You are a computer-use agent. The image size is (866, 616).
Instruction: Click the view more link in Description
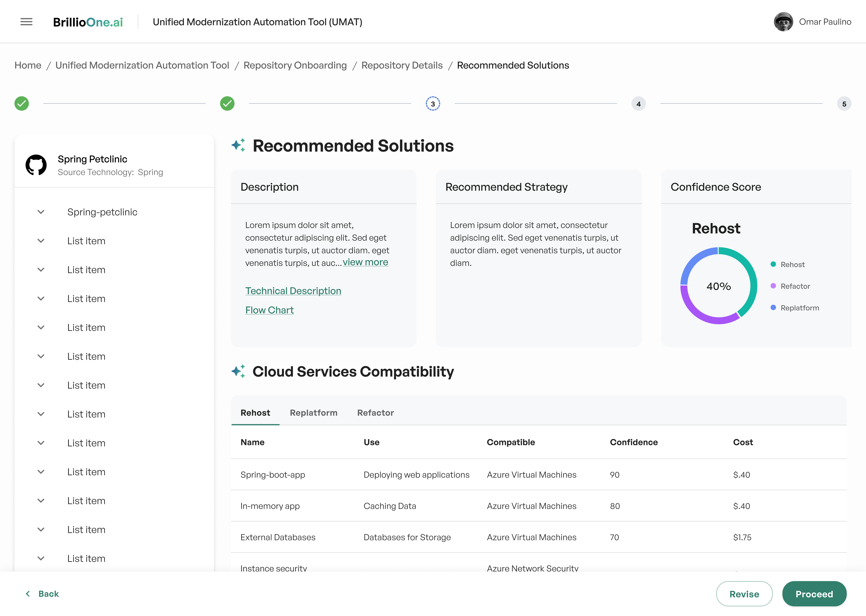coord(365,262)
